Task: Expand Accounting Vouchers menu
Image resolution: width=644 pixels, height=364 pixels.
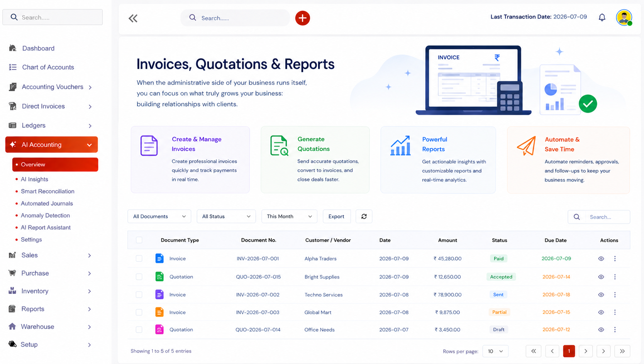Action: pos(51,87)
